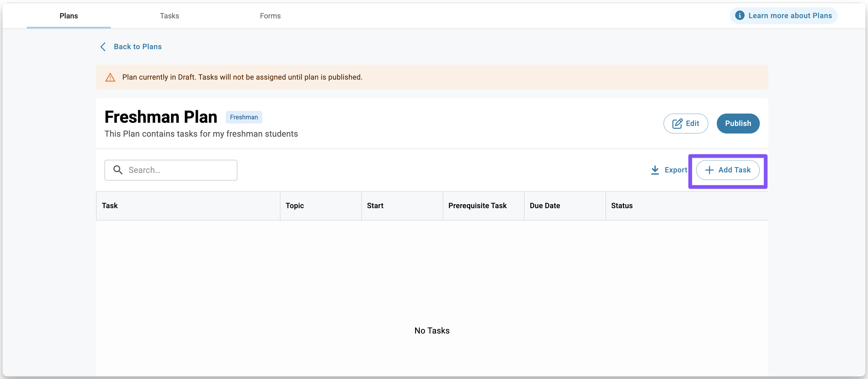Click the download arrow Export icon
This screenshot has height=379, width=868.
[655, 170]
